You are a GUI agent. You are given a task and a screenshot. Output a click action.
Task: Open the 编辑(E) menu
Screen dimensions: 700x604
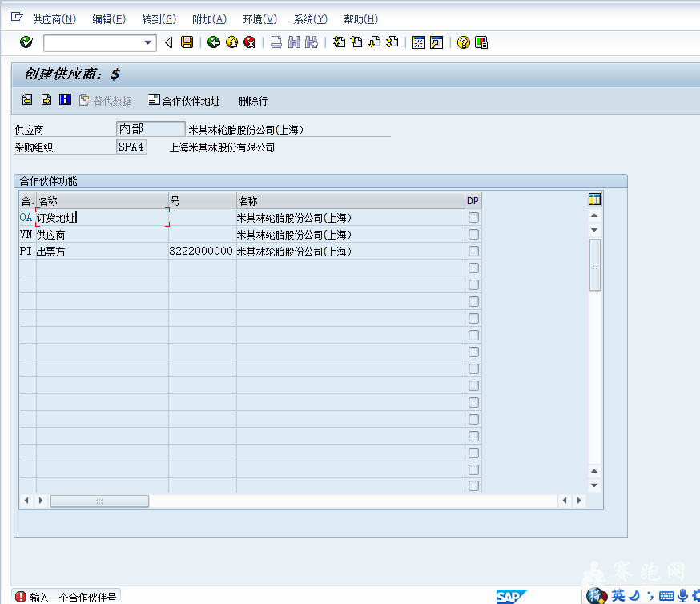tap(109, 19)
